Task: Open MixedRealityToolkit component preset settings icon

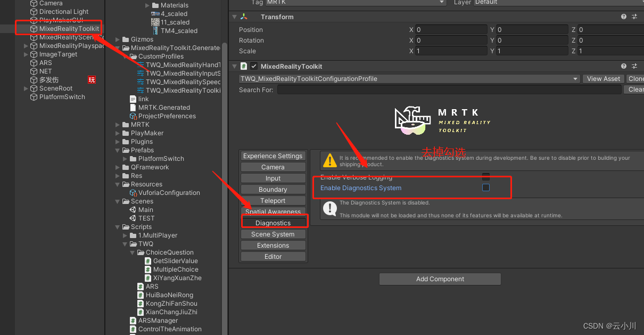Action: click(634, 67)
